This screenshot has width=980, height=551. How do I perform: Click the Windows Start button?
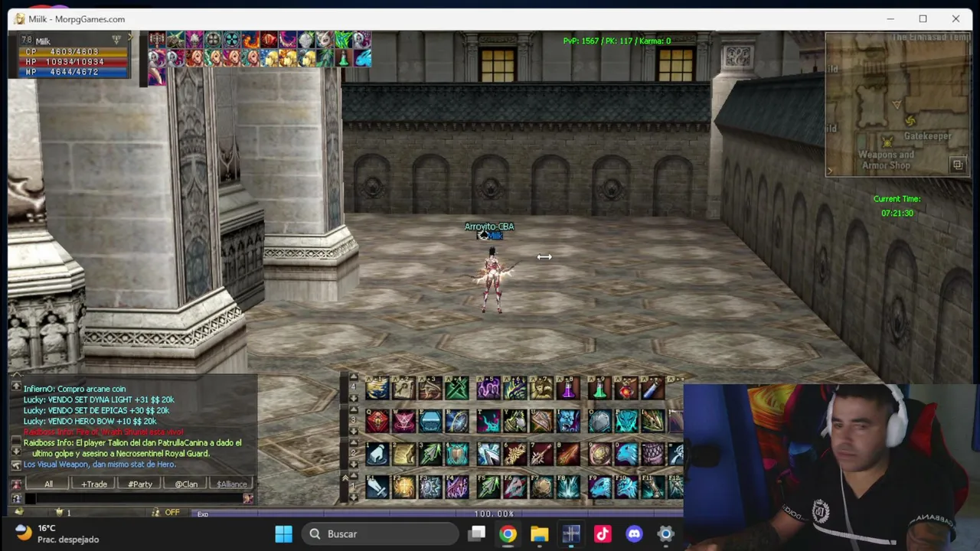click(283, 534)
